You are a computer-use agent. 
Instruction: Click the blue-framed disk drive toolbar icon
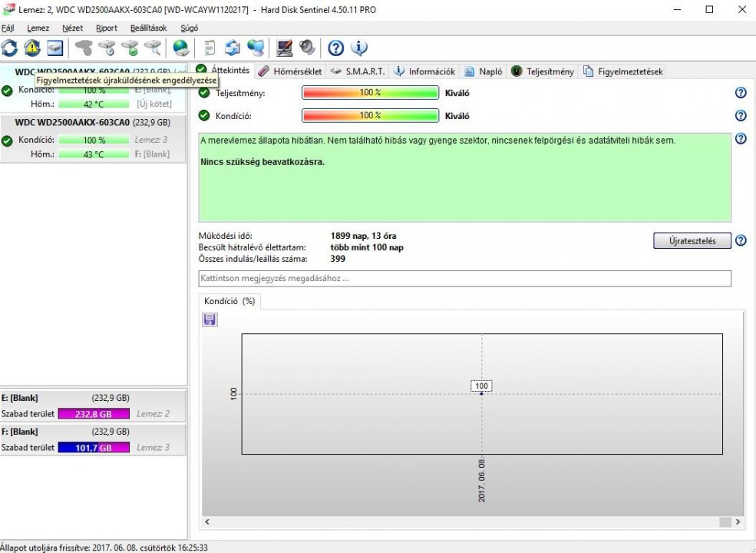(x=54, y=48)
